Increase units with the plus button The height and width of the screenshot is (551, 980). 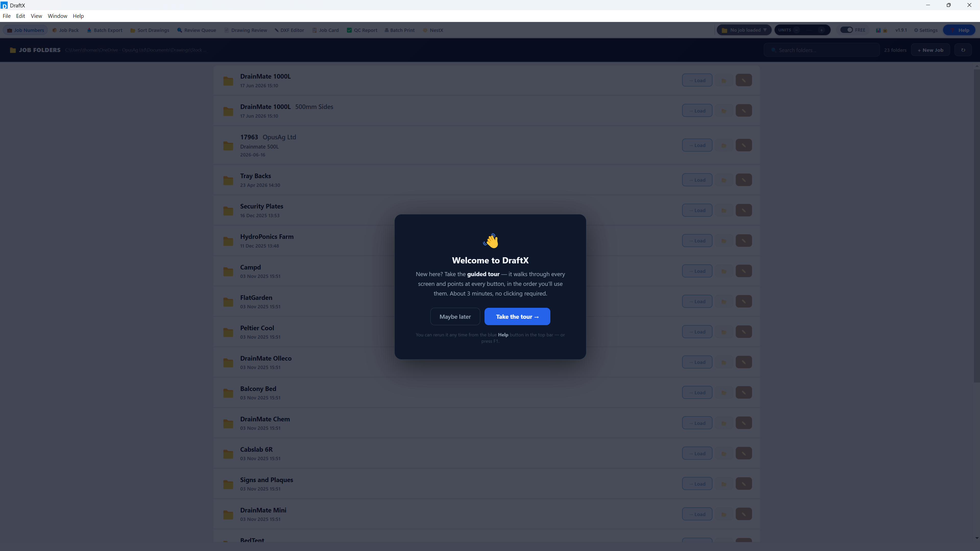821,30
